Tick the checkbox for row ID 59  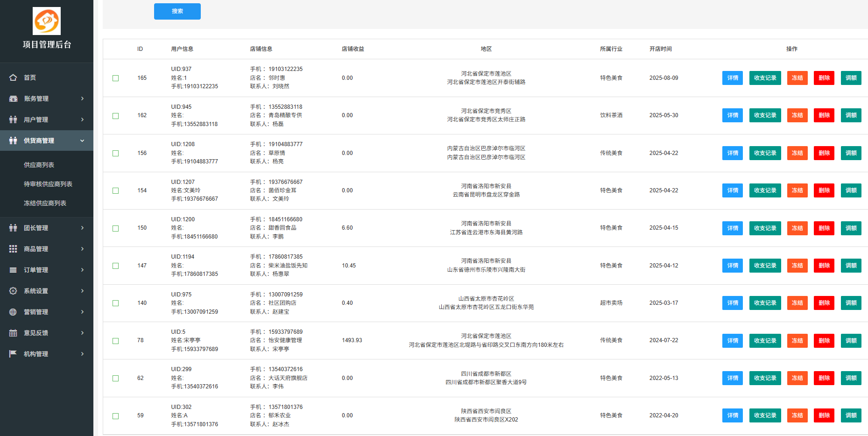[x=115, y=416]
